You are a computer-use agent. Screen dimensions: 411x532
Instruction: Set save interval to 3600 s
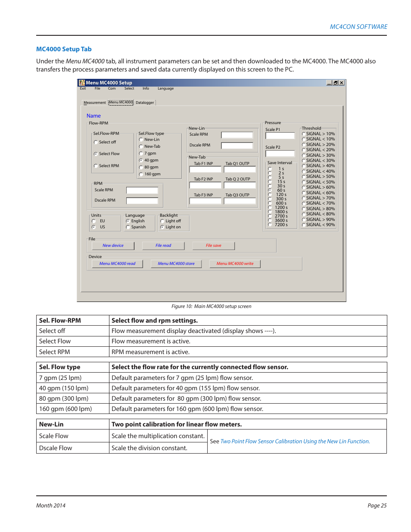coord(270,220)
